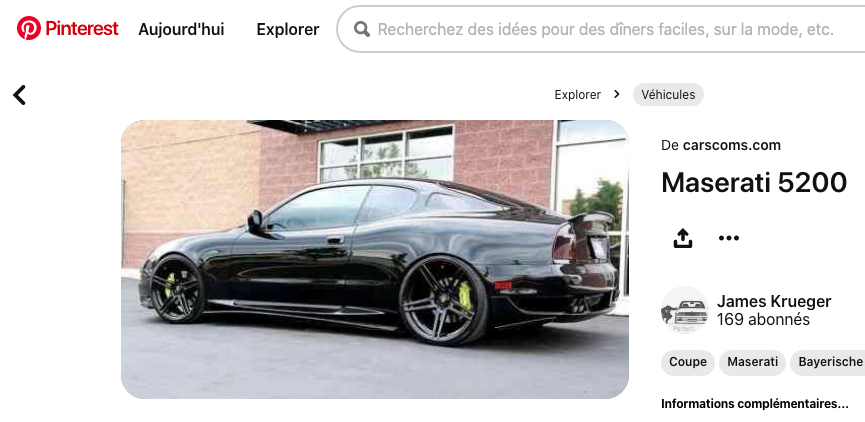Select the Coupe tag chip
Screen dimensions: 865x422
687,362
